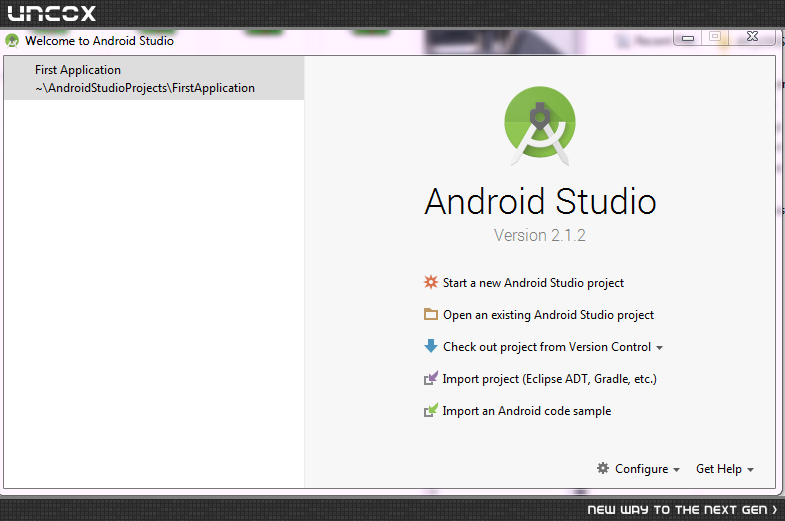Close the Welcome to Android Studio window
The image size is (785, 521).
click(752, 37)
